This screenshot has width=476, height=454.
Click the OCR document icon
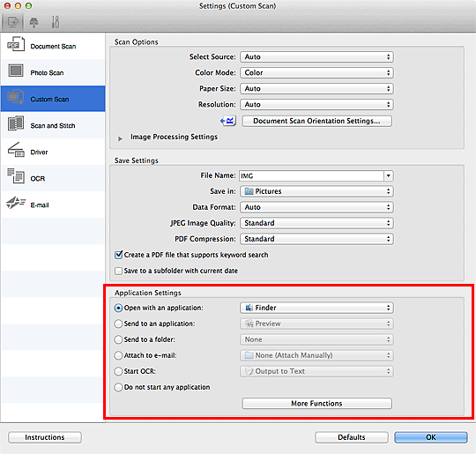[x=16, y=176]
